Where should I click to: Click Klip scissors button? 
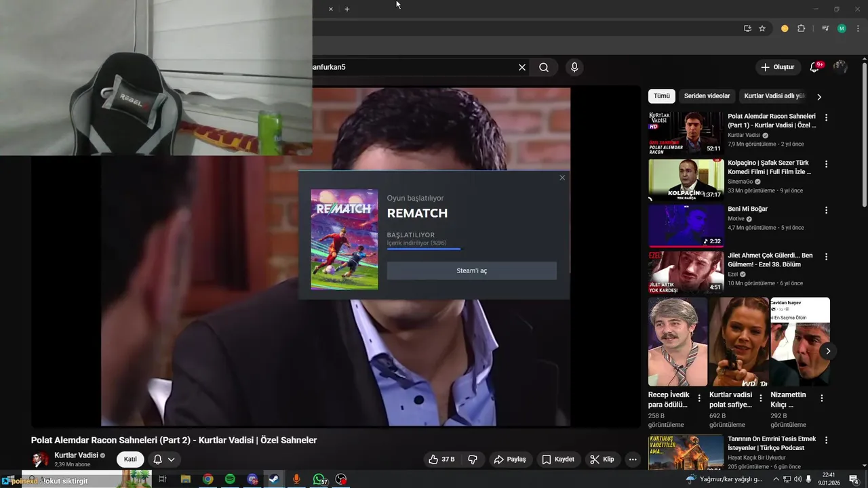coord(601,460)
